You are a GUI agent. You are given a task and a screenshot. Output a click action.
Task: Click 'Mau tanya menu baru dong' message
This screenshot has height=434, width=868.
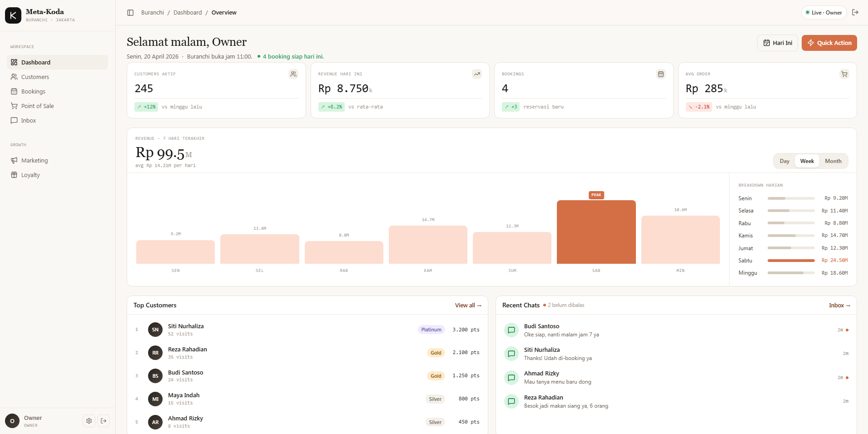(558, 382)
